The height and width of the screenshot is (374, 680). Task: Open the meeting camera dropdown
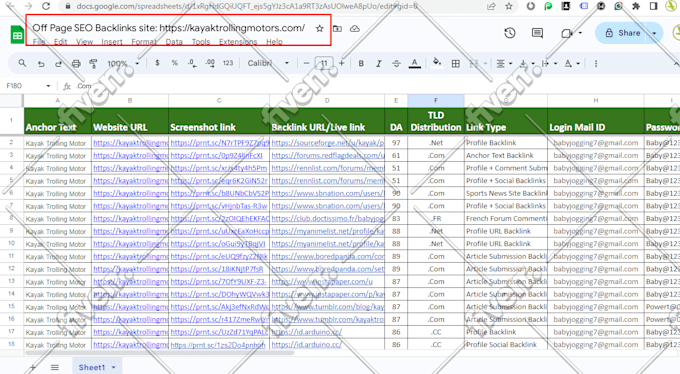coord(580,33)
